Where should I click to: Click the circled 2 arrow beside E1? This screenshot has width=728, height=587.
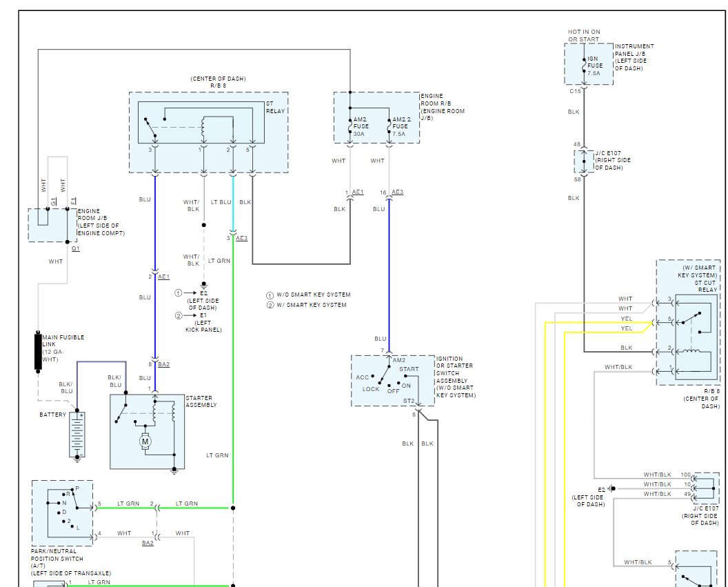pyautogui.click(x=185, y=316)
